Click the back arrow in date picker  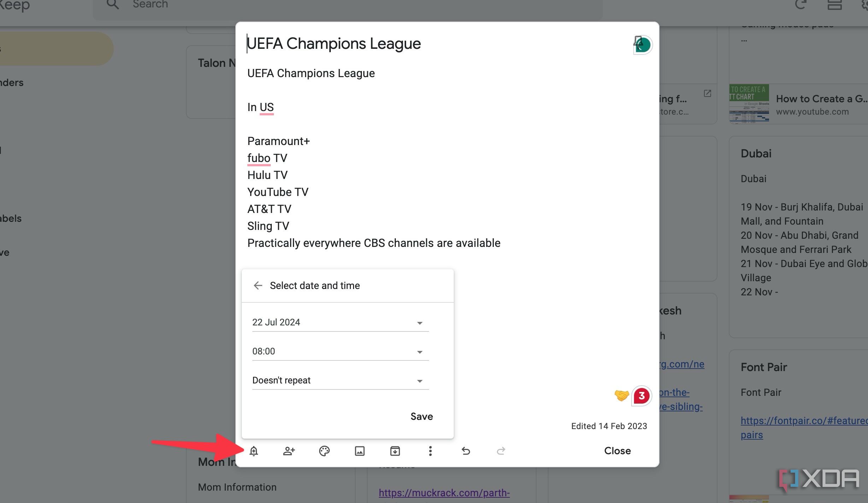[258, 285]
